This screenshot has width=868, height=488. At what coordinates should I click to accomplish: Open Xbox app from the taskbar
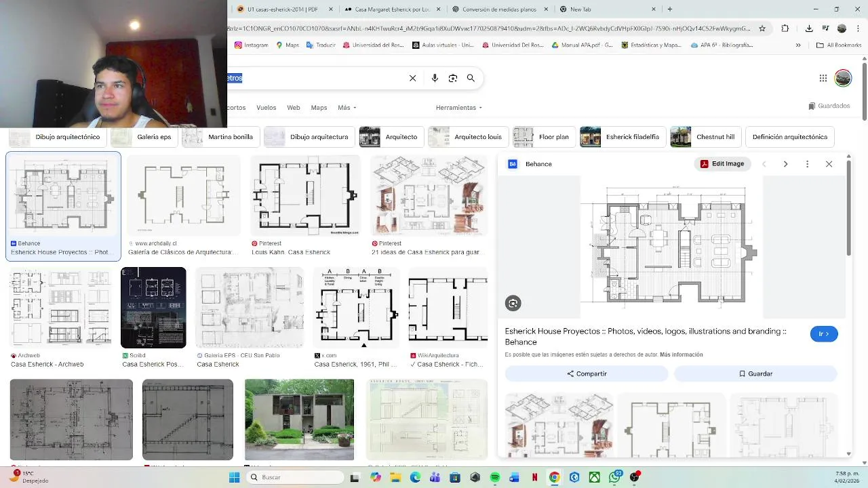[594, 477]
